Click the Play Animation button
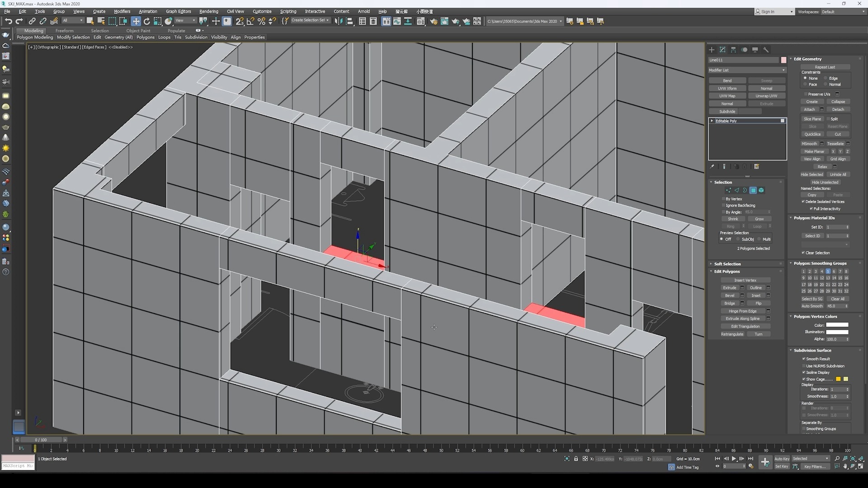Screen dimensions: 868x488 (x=734, y=459)
